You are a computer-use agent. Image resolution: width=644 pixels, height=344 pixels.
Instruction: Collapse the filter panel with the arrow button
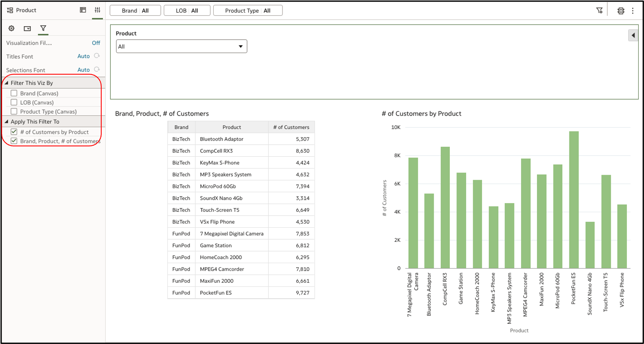point(633,35)
